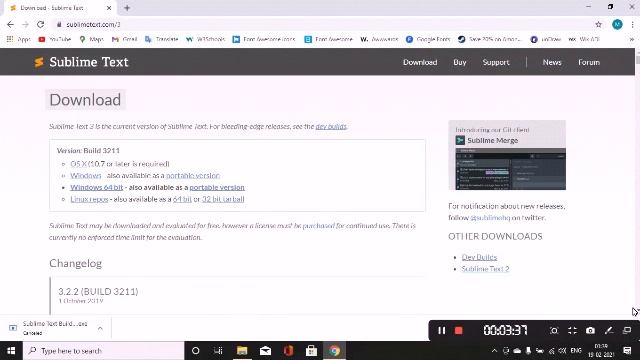Click the browser forward arrow
640x360 pixels.
pyautogui.click(x=25, y=24)
